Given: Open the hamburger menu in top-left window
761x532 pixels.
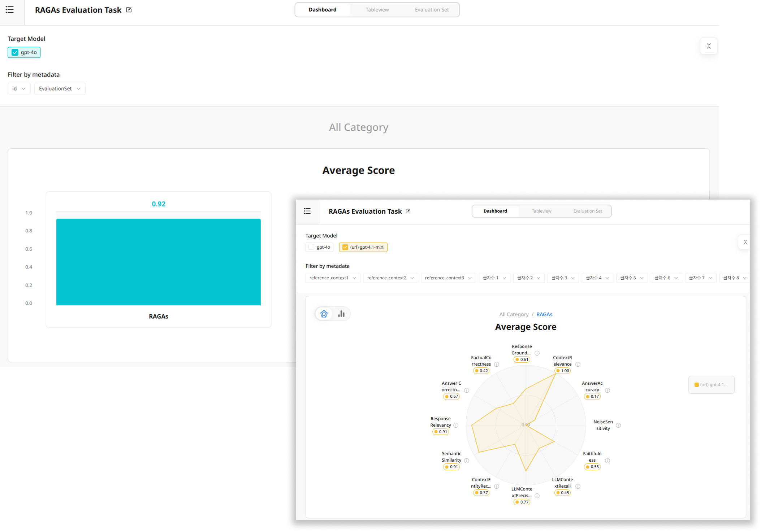Looking at the screenshot, I should click(x=10, y=10).
